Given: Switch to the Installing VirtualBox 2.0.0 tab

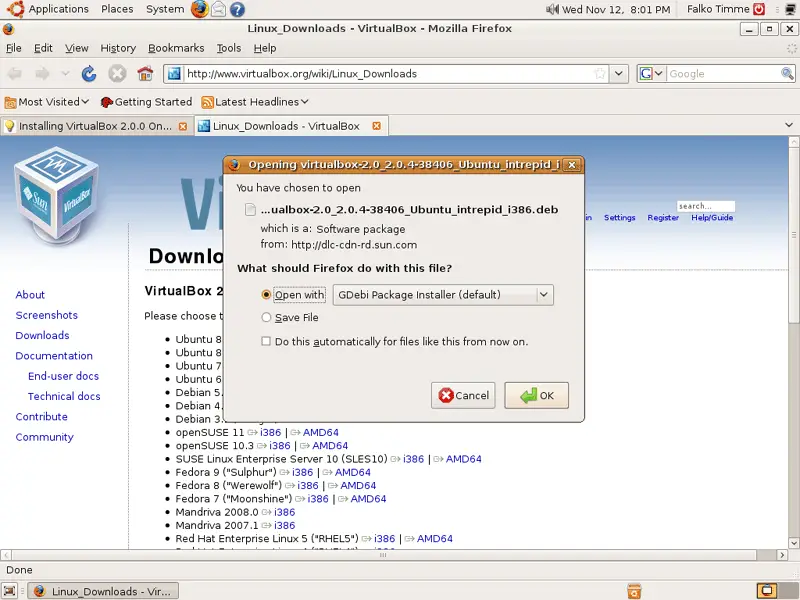Looking at the screenshot, I should pyautogui.click(x=95, y=126).
